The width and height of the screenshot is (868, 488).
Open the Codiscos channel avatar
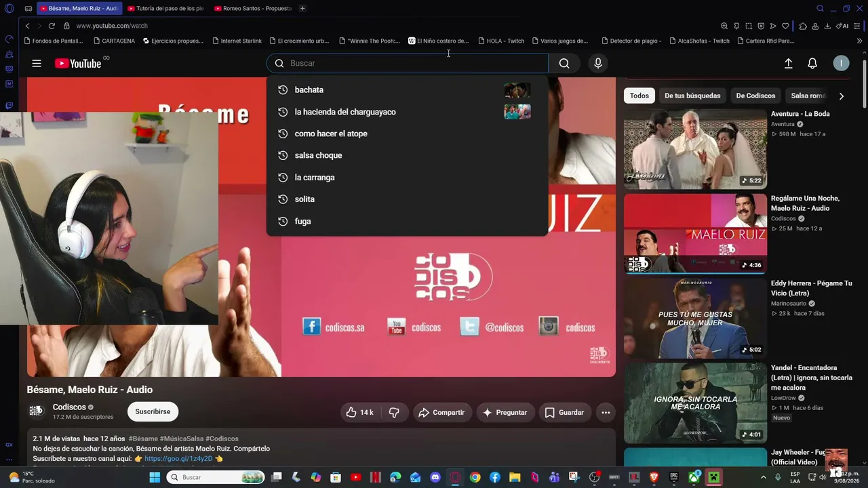tap(36, 411)
